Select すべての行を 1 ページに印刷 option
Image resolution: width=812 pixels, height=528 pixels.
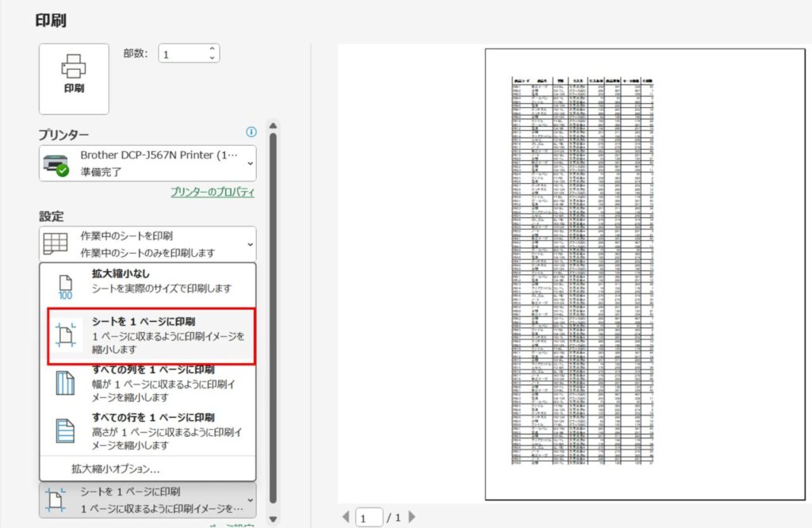[147, 431]
